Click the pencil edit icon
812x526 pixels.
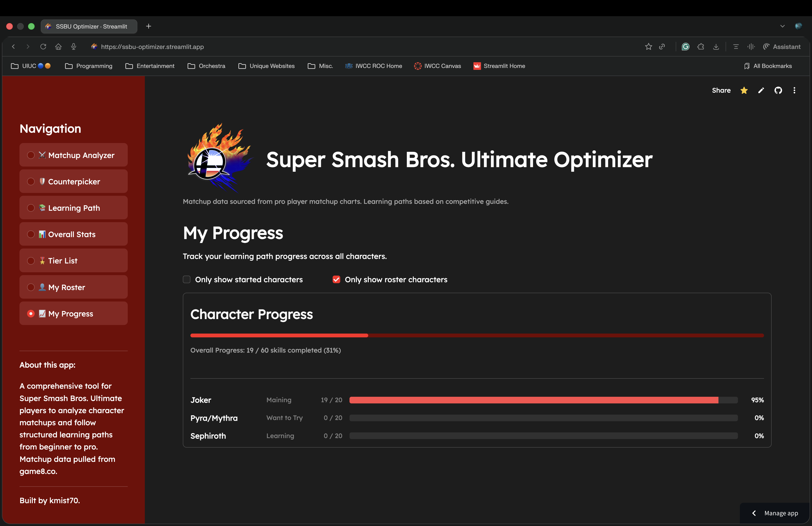click(x=761, y=91)
